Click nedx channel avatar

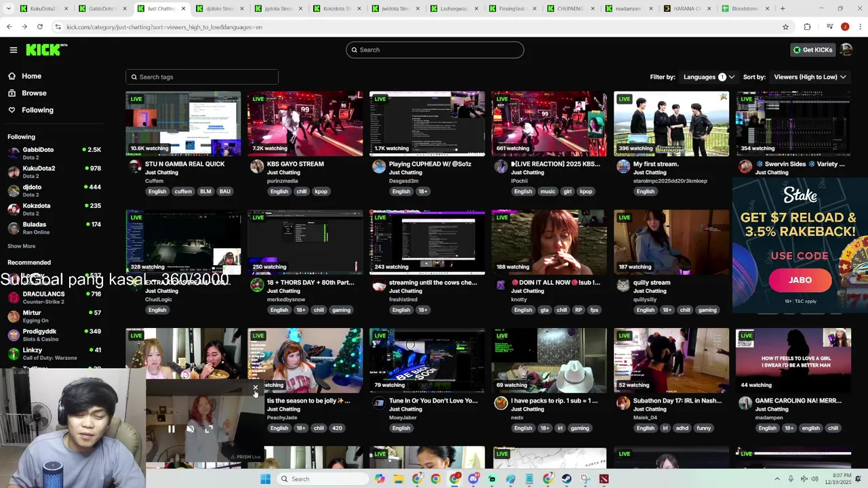500,403
